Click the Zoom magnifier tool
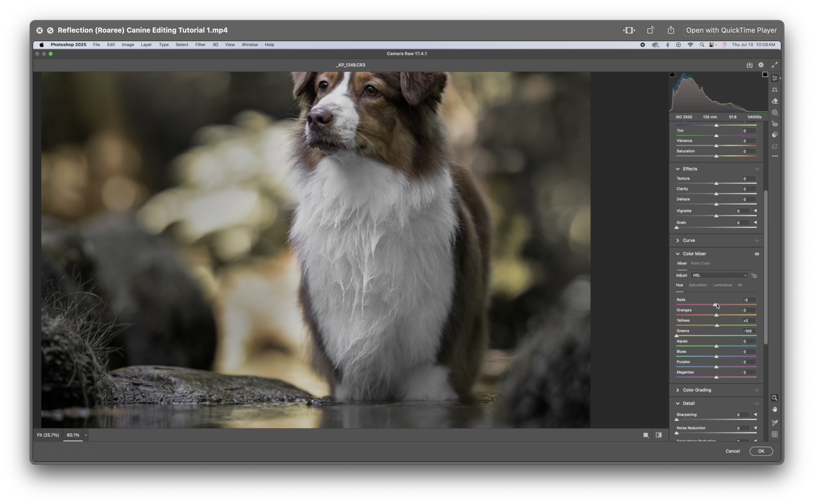The height and width of the screenshot is (504, 814). (x=775, y=398)
